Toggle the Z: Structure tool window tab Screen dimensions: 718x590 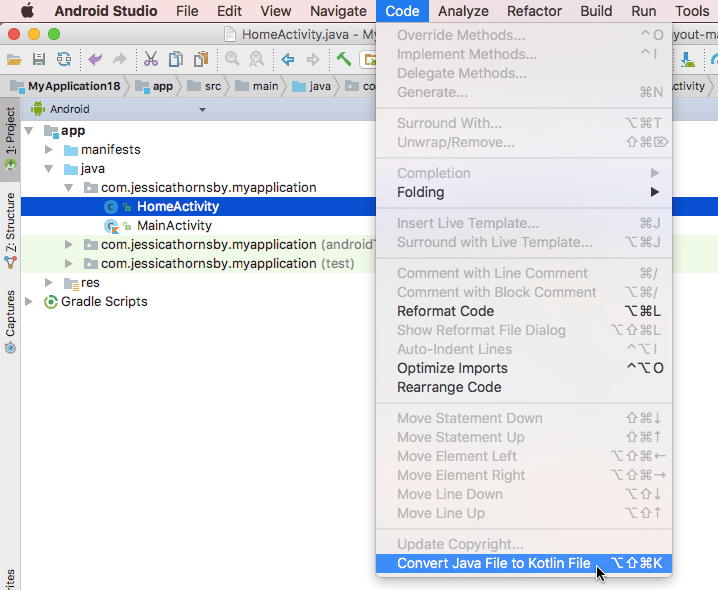pyautogui.click(x=11, y=231)
